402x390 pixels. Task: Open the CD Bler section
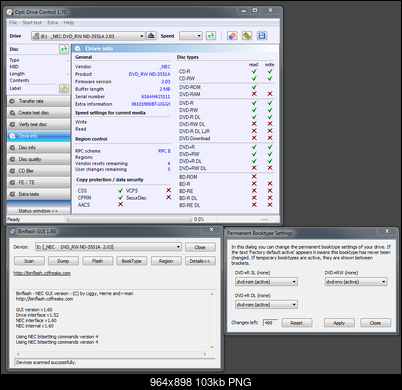39,171
